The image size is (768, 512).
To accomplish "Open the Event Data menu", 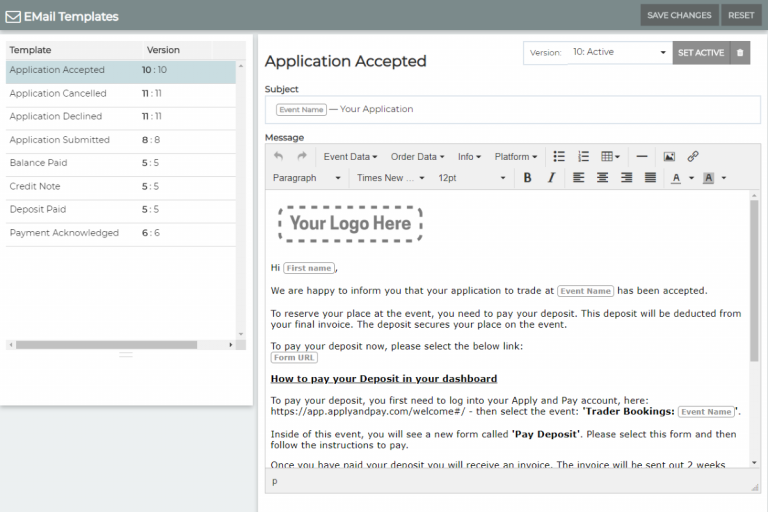I will 350,157.
